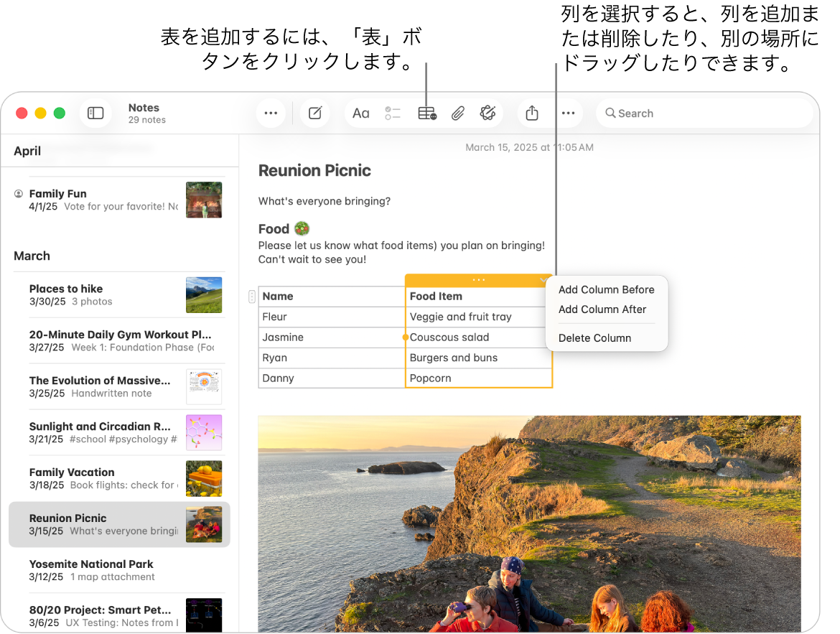Choose Add Column Before menu item
Screen dimensions: 840x634
tap(606, 290)
